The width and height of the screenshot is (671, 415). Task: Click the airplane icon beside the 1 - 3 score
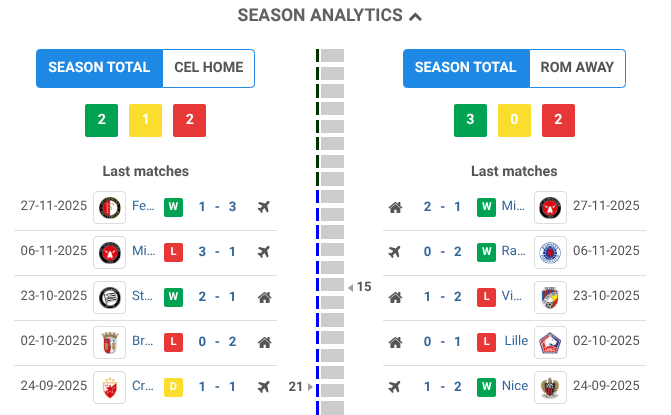[x=264, y=207]
